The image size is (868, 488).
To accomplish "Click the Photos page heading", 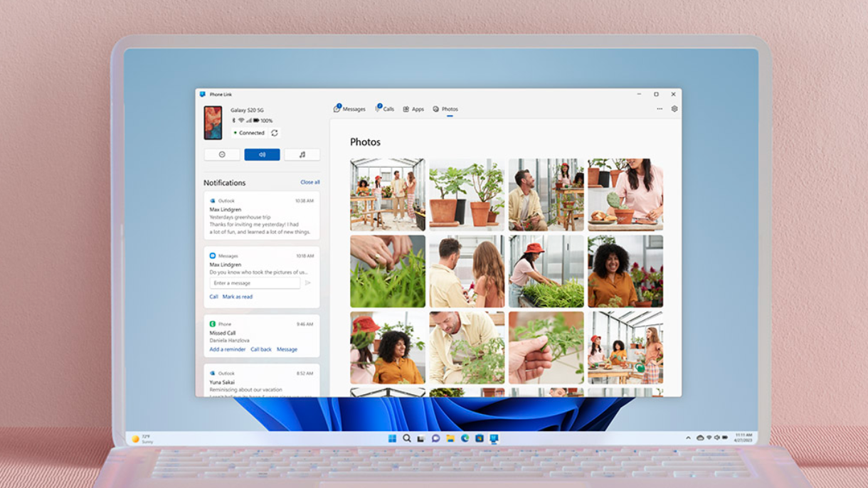I will (x=365, y=142).
